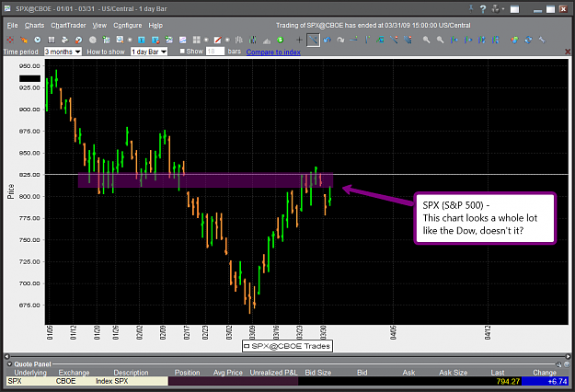Screen dimensions: 575x392
Task: Close chart parameters bar with red X
Action: (568, 52)
